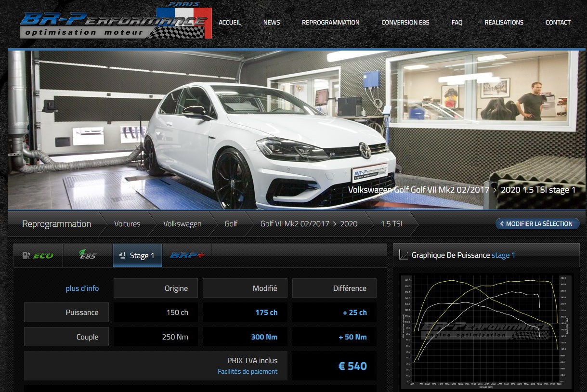Click the € 540 price

(352, 366)
